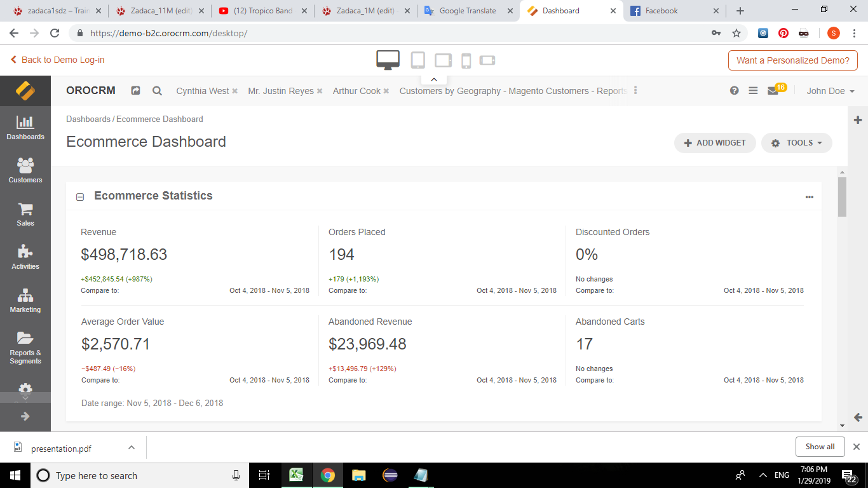Open the Customers sidebar section
Screen dimensions: 868x488
(x=25, y=171)
